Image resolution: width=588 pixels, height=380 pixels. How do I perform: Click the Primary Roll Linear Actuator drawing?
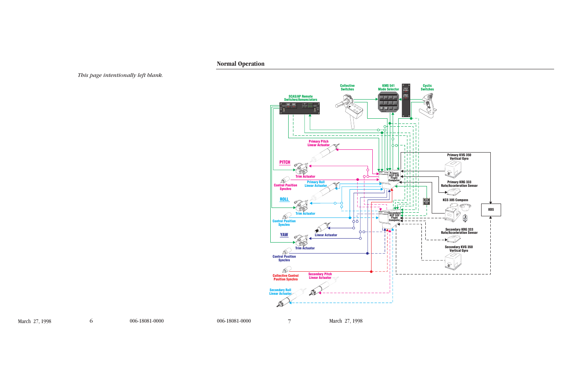(325, 191)
